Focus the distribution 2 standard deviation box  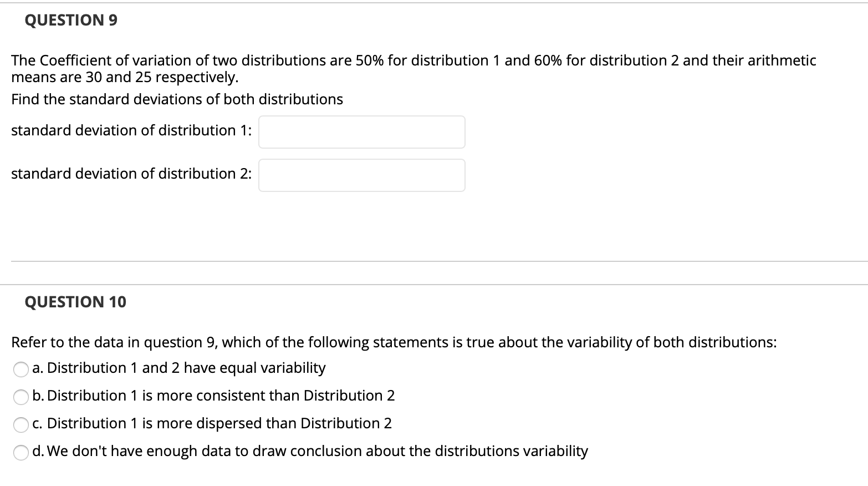point(361,175)
